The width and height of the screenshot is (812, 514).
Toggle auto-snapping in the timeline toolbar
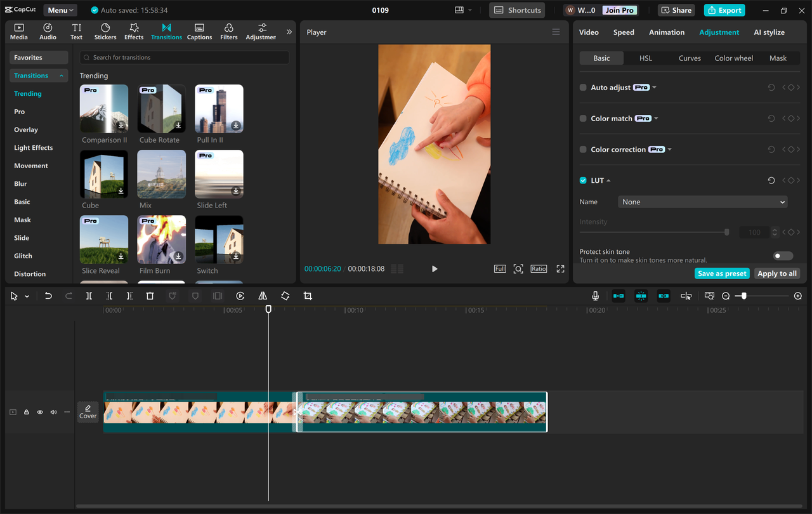point(641,296)
